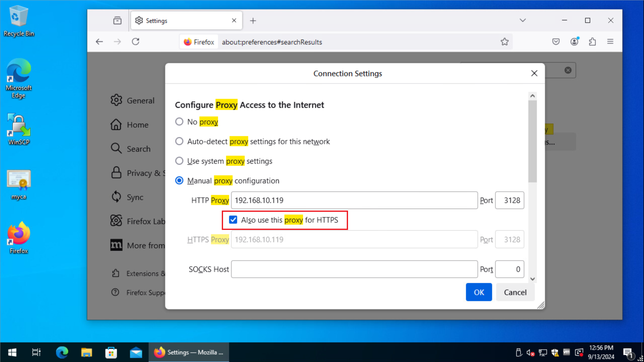Open Save to Pocket icon in toolbar
This screenshot has width=644, height=362.
coord(556,42)
